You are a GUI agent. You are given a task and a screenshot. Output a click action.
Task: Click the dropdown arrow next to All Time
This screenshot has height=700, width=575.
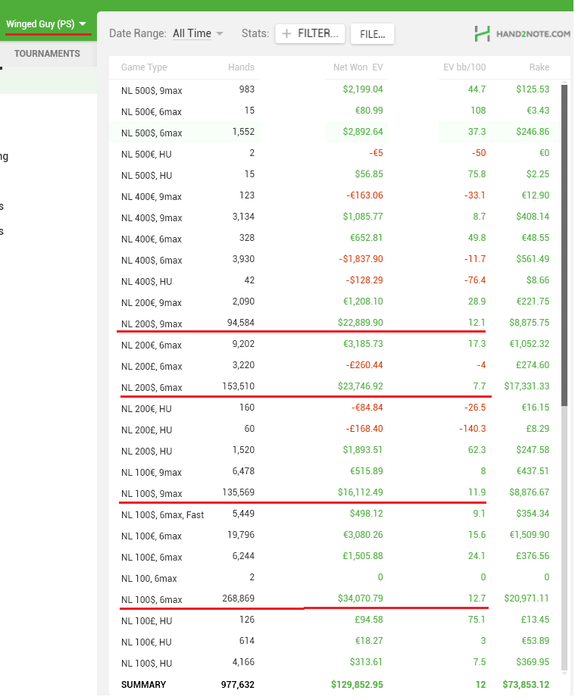(x=219, y=34)
